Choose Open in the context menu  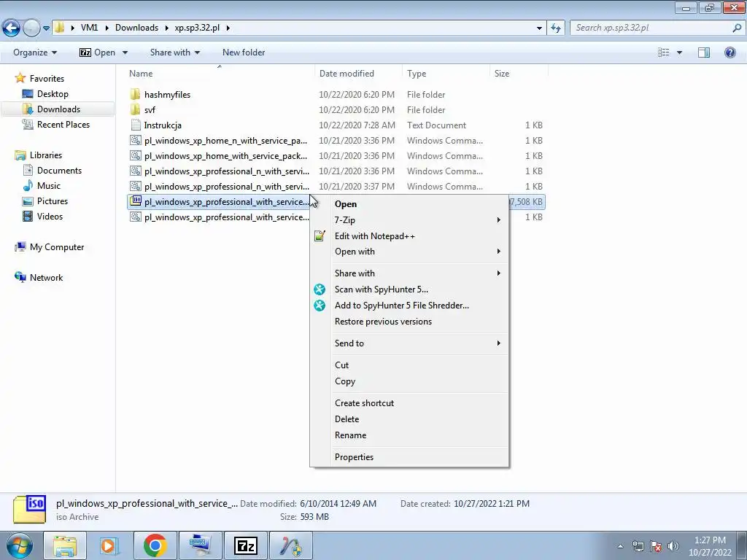(x=409, y=204)
